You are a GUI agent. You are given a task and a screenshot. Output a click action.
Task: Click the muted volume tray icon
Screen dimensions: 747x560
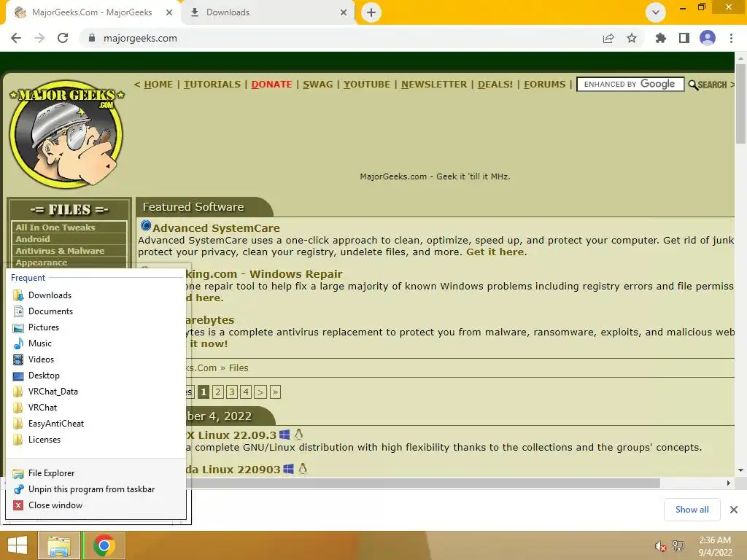660,546
